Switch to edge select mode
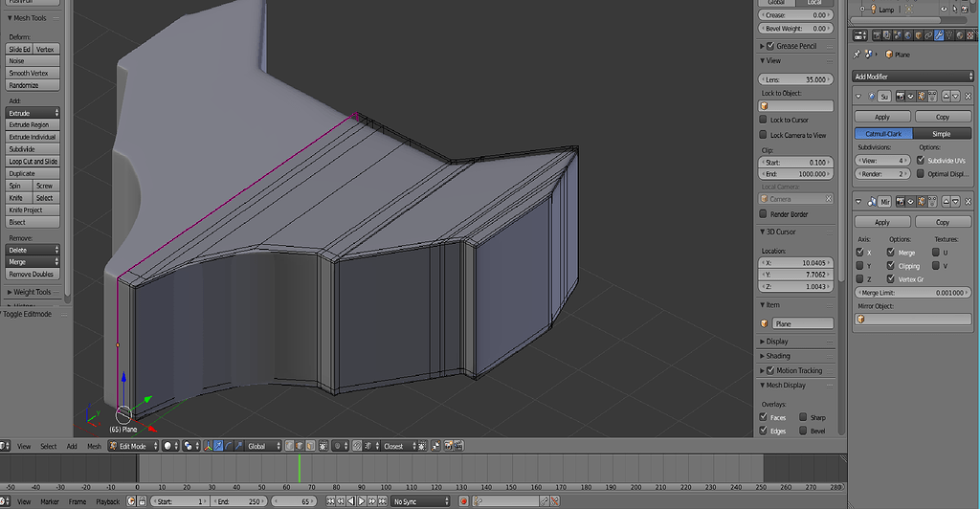Viewport: 980px width, 509px height. [x=300, y=446]
